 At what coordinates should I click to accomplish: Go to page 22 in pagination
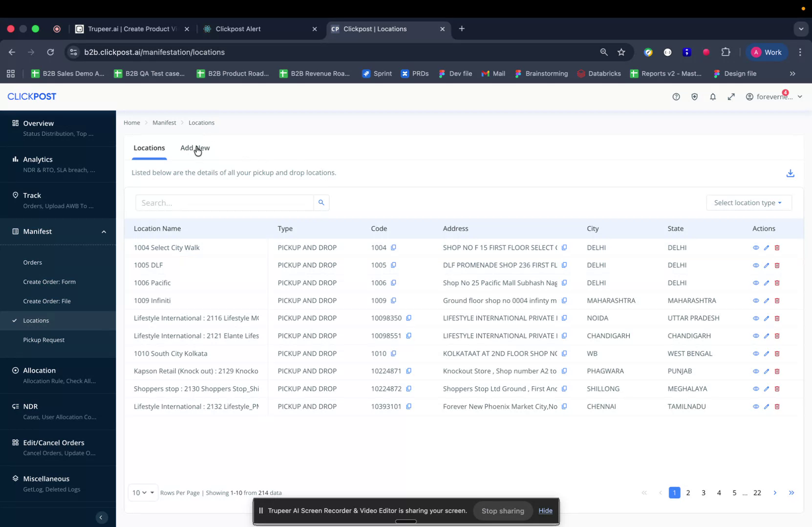point(757,493)
